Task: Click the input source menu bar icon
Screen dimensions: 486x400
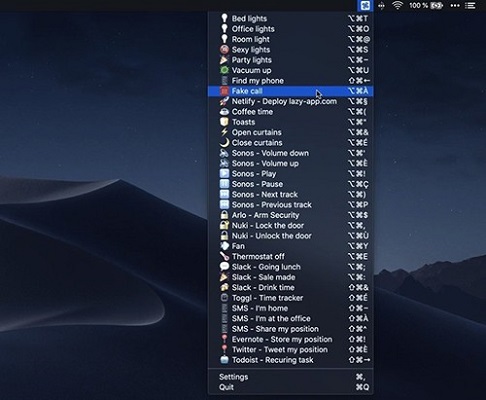Action: (x=381, y=6)
